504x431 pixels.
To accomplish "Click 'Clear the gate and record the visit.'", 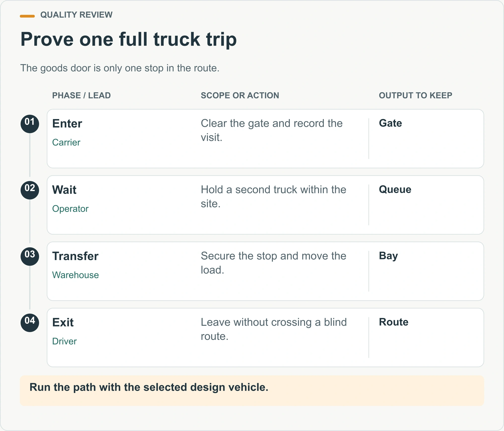I will [x=272, y=130].
